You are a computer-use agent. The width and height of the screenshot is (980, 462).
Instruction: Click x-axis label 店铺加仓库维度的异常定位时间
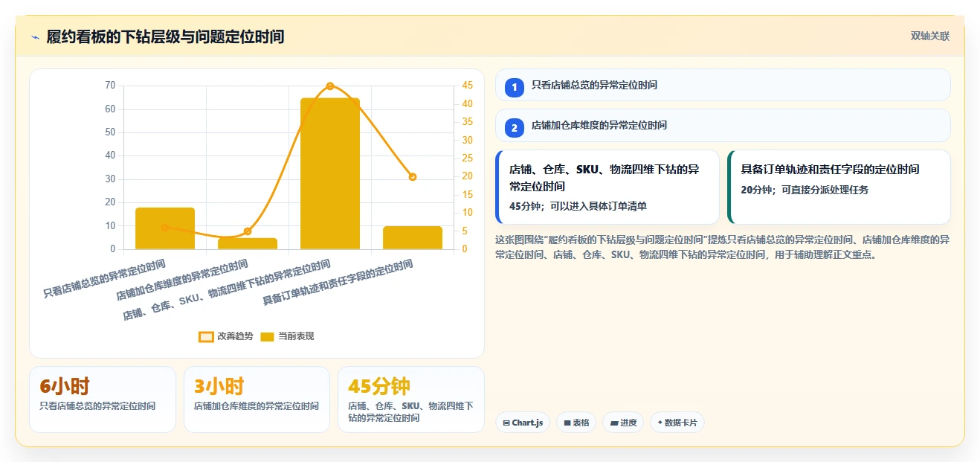[x=181, y=280]
